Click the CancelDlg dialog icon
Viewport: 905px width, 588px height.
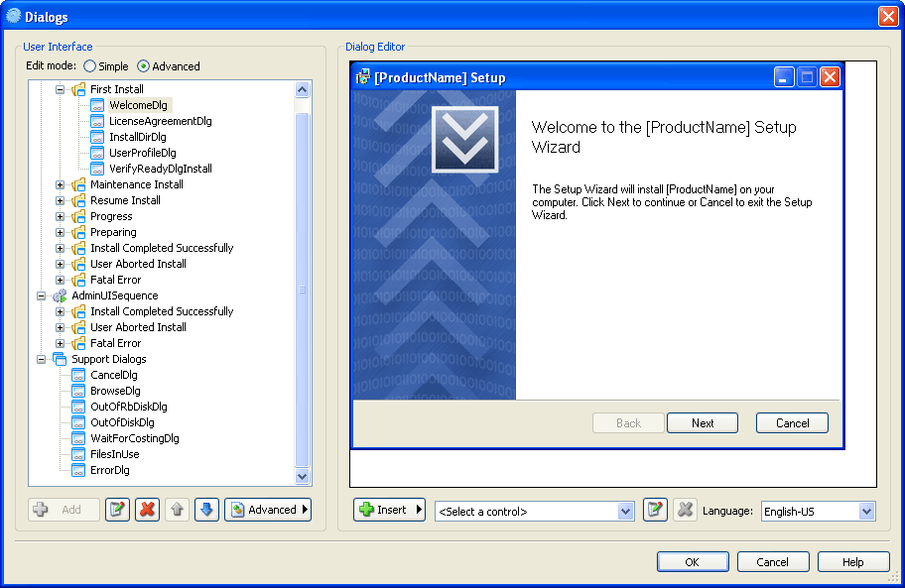pos(78,375)
